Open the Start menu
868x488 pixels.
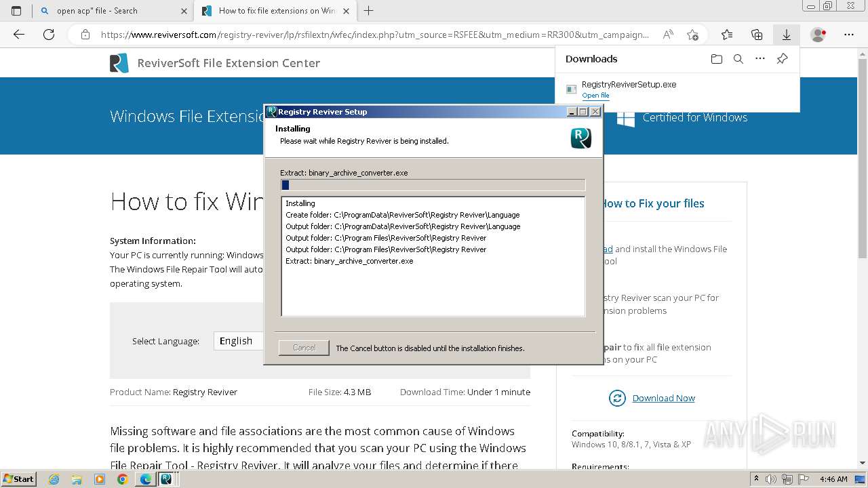19,479
